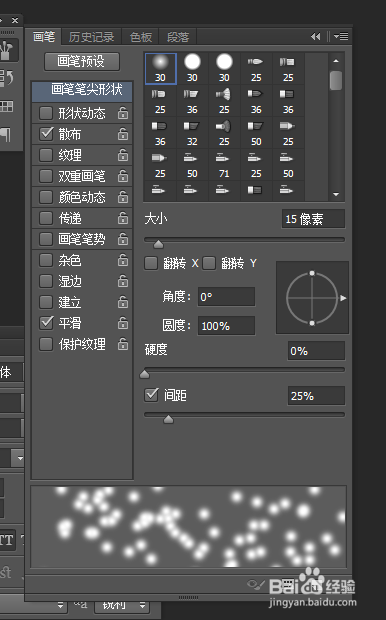Uncheck the 平滑 checkbox

point(46,323)
